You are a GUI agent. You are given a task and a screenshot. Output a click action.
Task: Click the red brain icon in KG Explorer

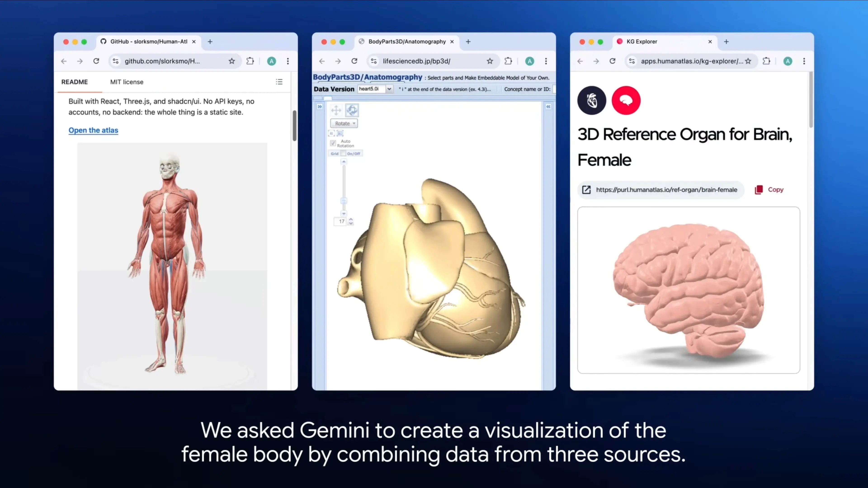(x=626, y=100)
